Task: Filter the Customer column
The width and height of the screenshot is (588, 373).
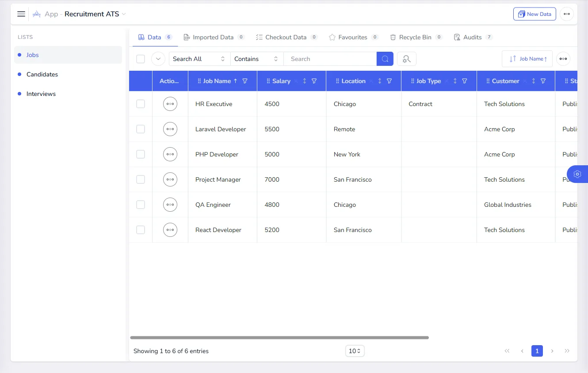Action: (x=543, y=81)
